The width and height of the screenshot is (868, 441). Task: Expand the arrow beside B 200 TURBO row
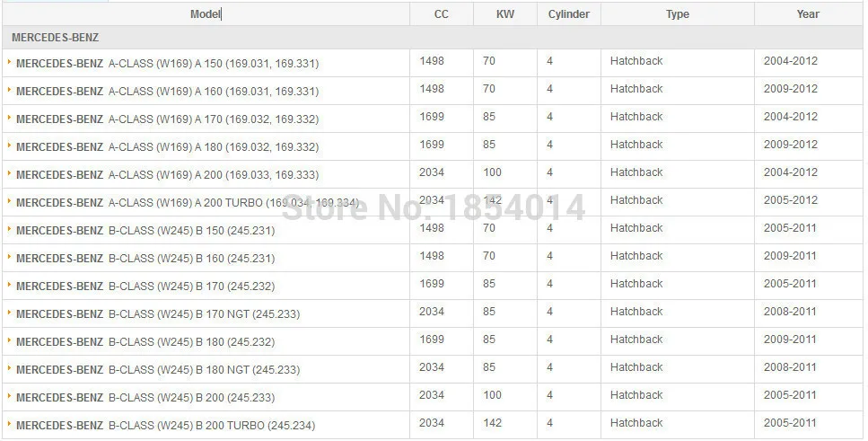9,424
